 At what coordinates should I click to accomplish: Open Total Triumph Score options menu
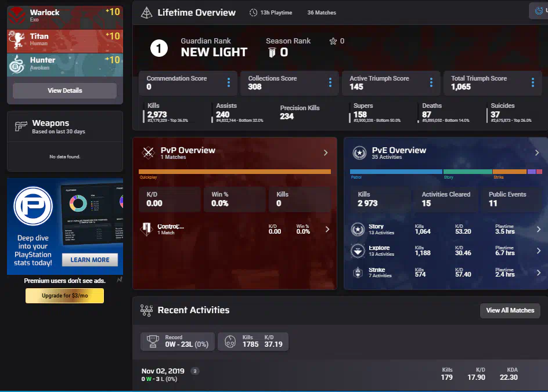click(x=532, y=83)
